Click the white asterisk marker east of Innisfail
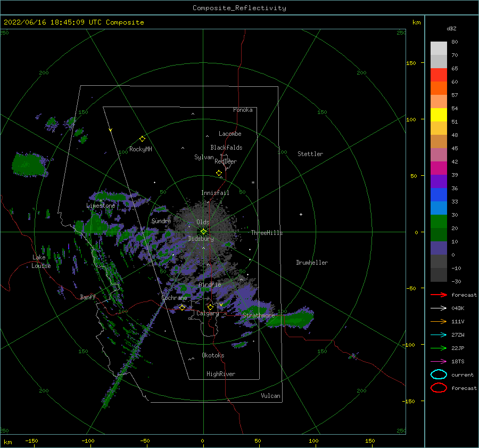The image size is (479, 448). [x=253, y=183]
